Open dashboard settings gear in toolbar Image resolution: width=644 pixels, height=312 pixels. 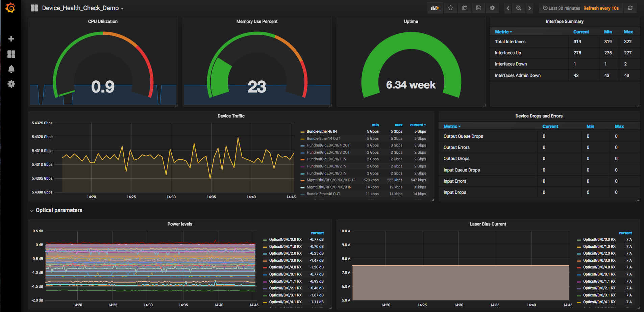click(492, 8)
